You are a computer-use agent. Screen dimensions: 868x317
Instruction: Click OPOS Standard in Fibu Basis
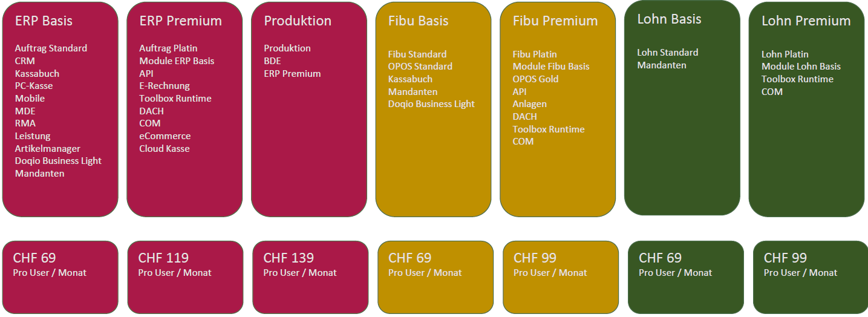pyautogui.click(x=420, y=67)
